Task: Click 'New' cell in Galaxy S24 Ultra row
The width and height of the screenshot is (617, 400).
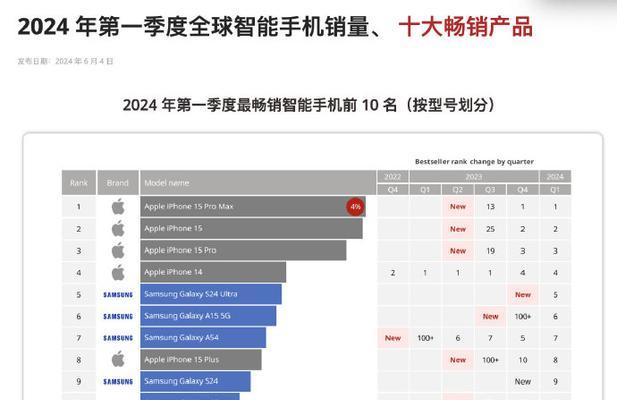Action: click(x=523, y=295)
